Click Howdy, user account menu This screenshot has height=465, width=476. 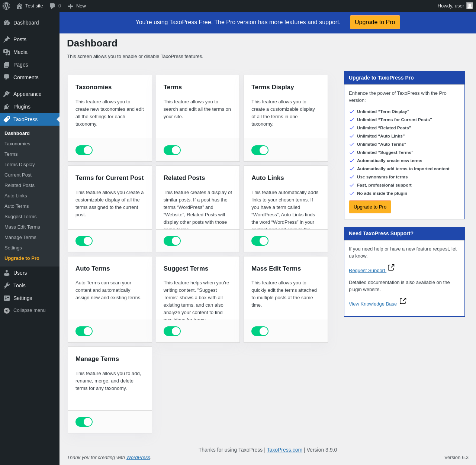point(455,6)
